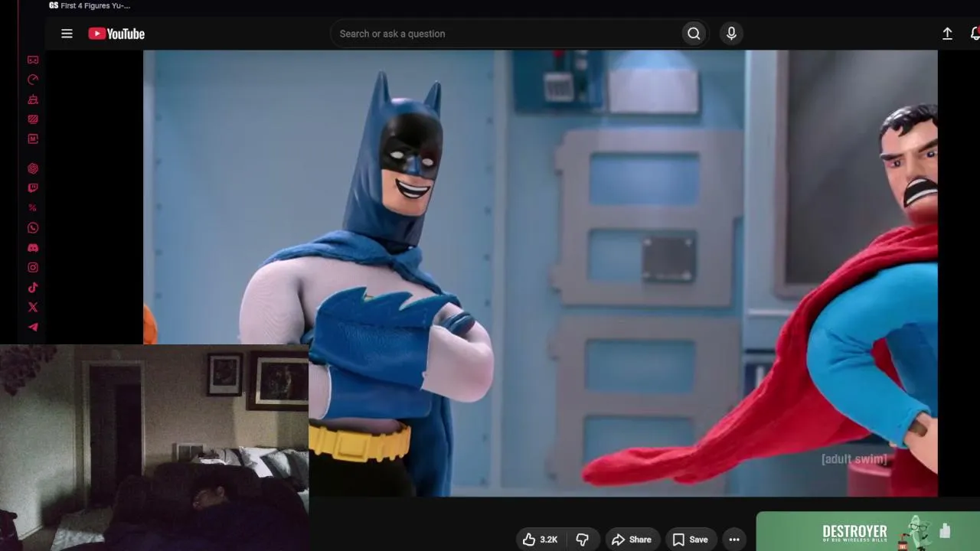Focus the 'Search or ask a question' field

[x=505, y=34]
